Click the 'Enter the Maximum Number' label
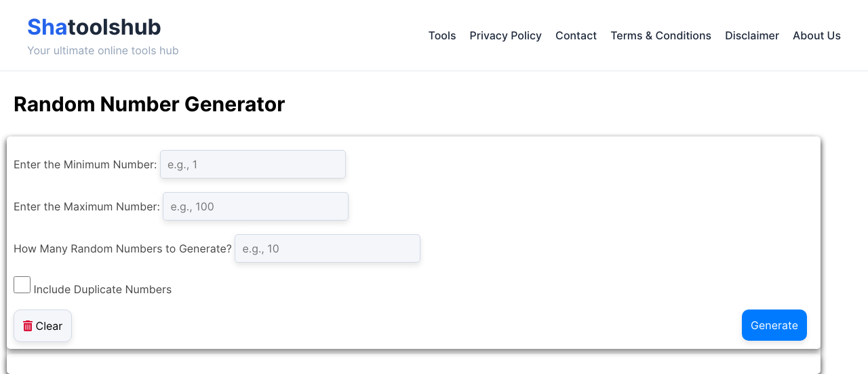 click(x=87, y=206)
